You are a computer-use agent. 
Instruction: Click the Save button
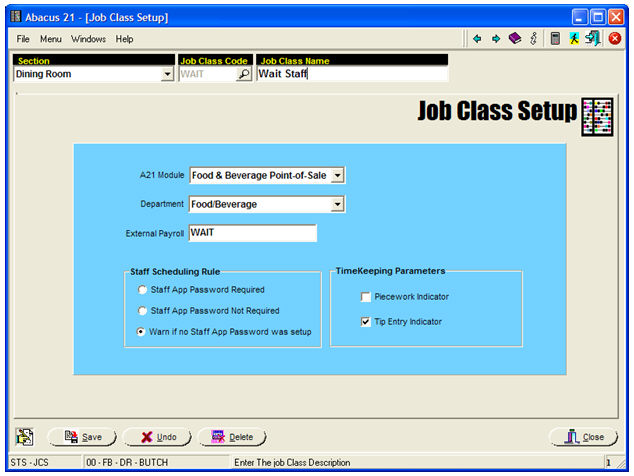pyautogui.click(x=82, y=437)
